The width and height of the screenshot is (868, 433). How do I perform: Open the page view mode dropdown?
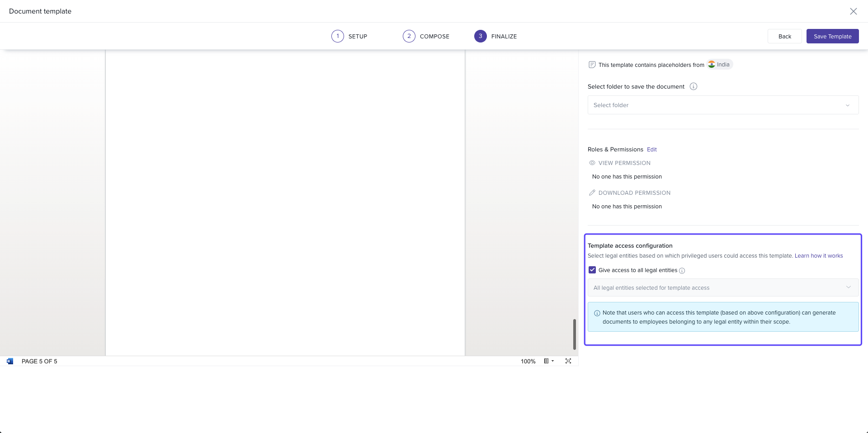[x=549, y=361]
